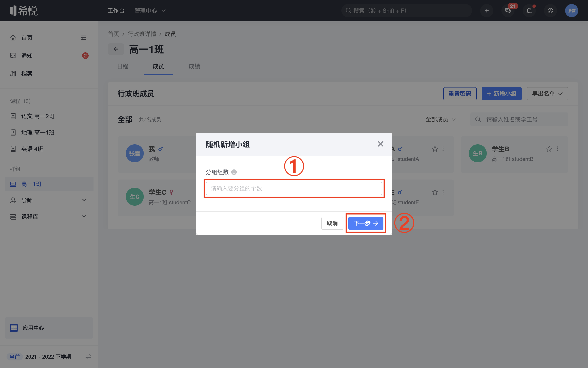Expand the 管理中心 dropdown
Image resolution: width=588 pixels, height=368 pixels.
pyautogui.click(x=150, y=11)
